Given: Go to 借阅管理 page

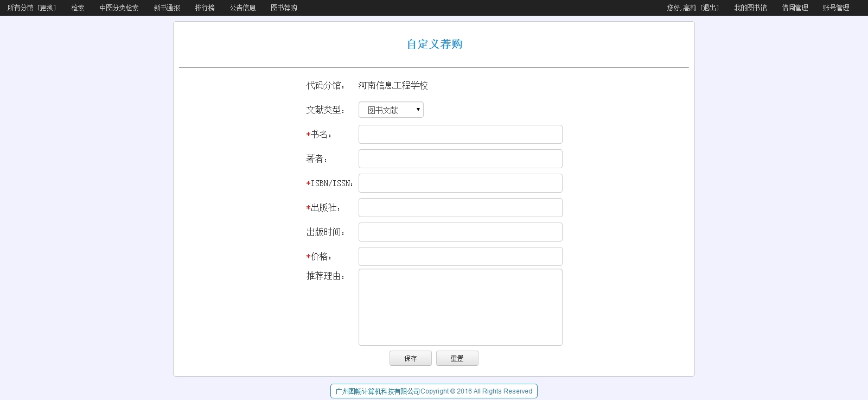Looking at the screenshot, I should (795, 8).
